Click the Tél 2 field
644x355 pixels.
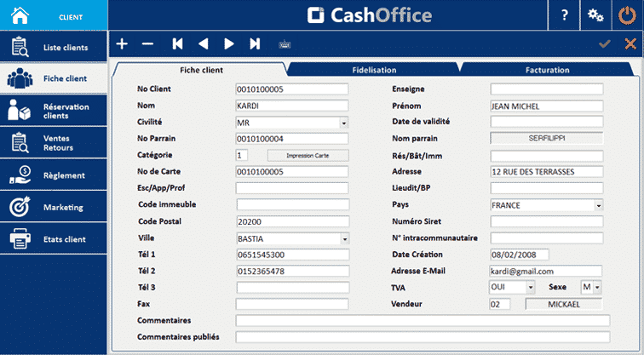tap(293, 271)
